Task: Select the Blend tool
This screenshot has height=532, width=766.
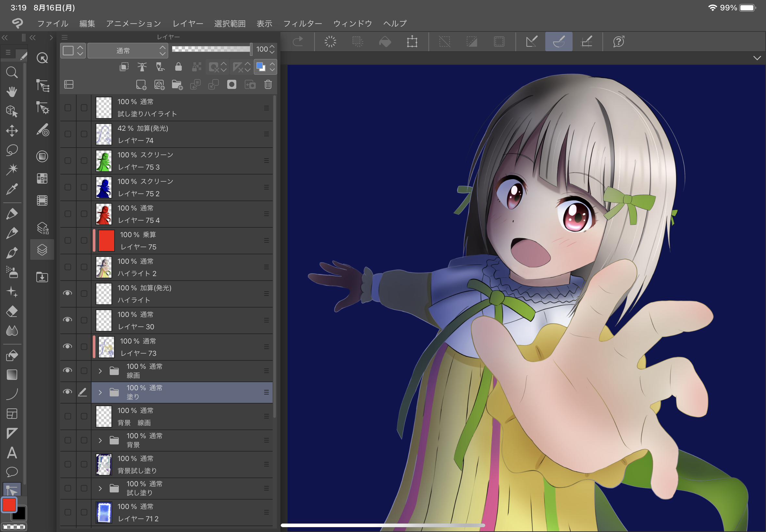Action: (12, 331)
